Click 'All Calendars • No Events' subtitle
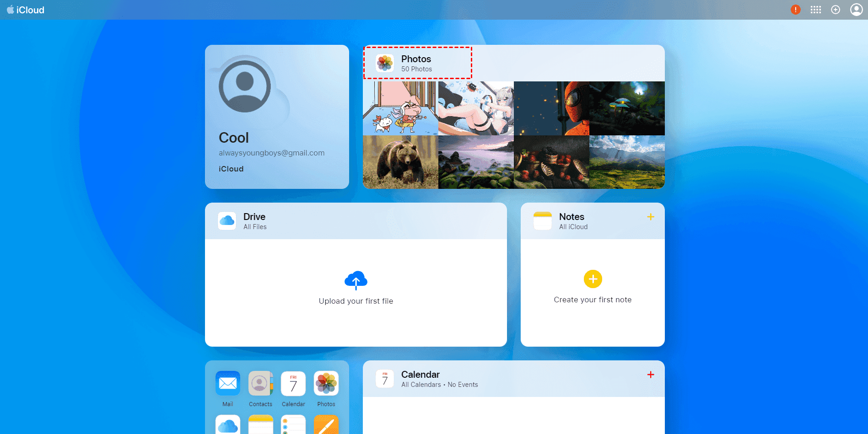Viewport: 868px width, 434px height. pos(440,385)
